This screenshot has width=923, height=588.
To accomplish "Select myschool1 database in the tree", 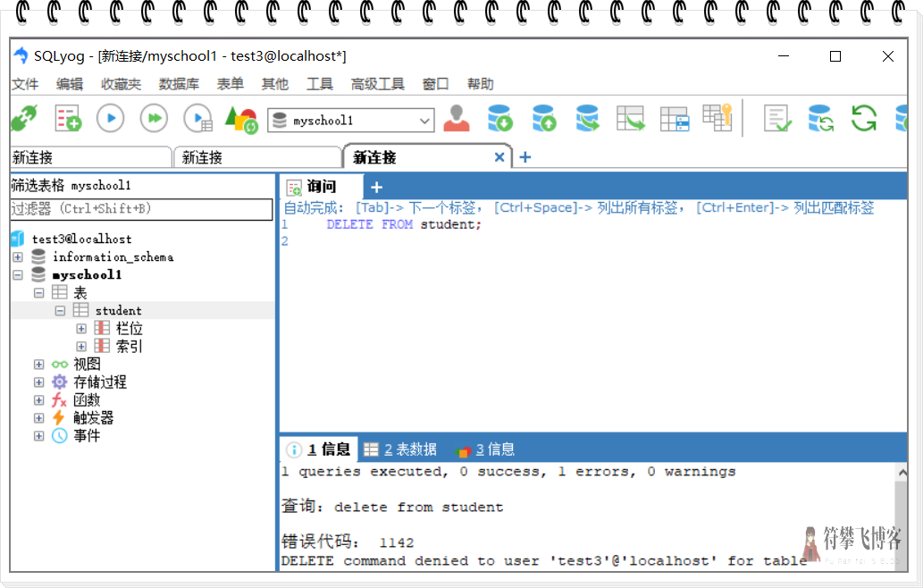I will point(88,275).
